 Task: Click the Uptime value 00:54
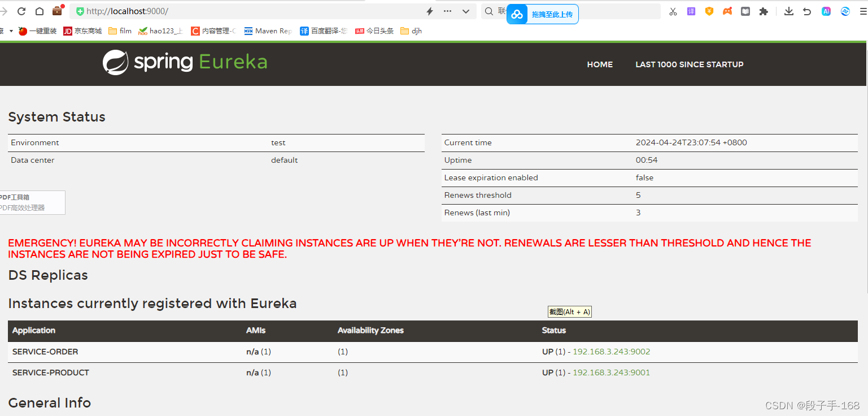pos(647,160)
